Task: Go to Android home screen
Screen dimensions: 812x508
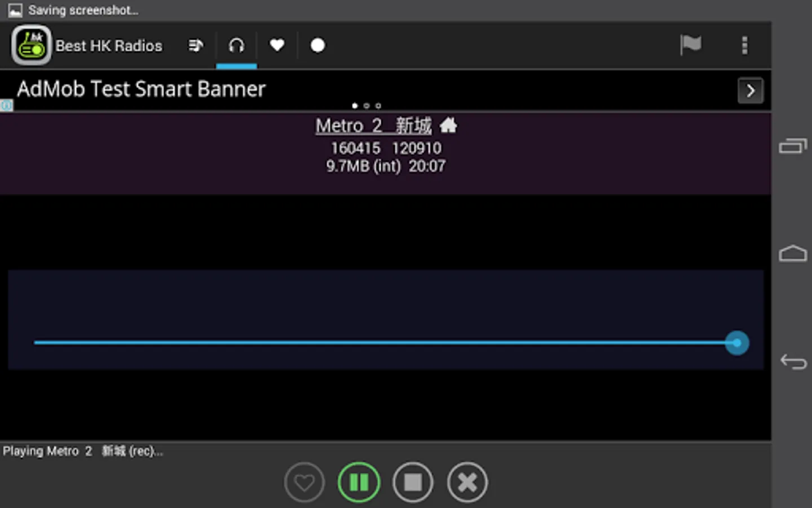Action: point(793,253)
